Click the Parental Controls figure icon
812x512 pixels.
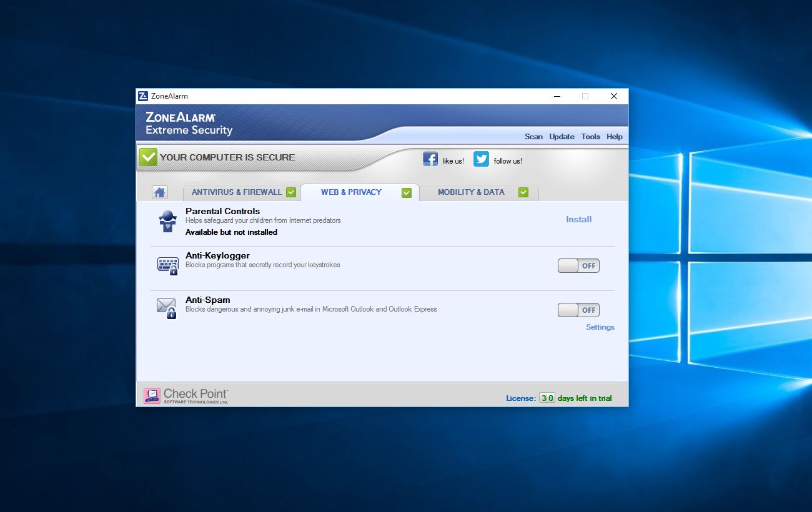click(x=167, y=222)
